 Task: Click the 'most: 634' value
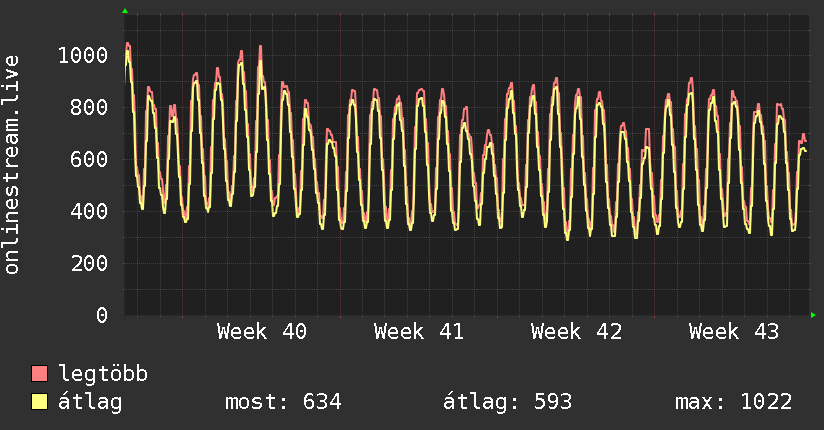pos(283,402)
